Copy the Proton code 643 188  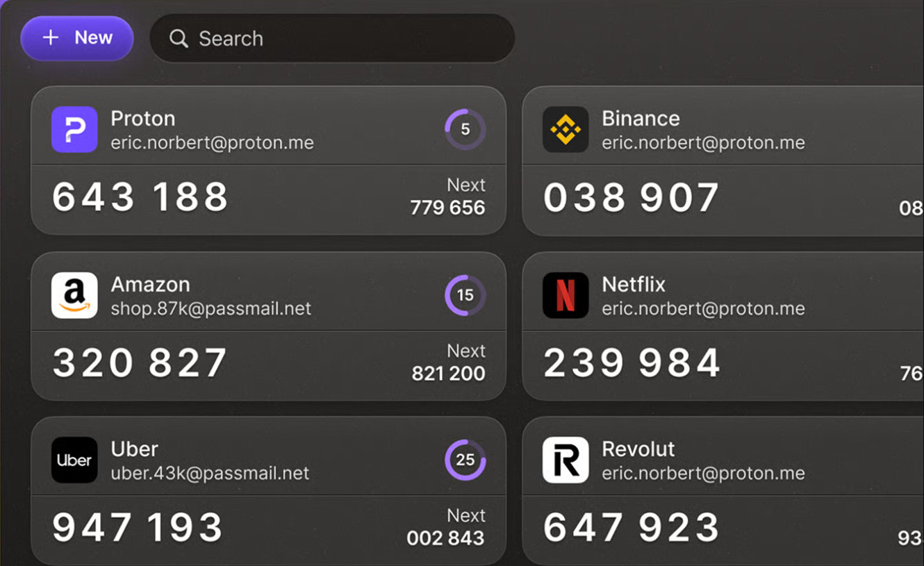pyautogui.click(x=140, y=197)
